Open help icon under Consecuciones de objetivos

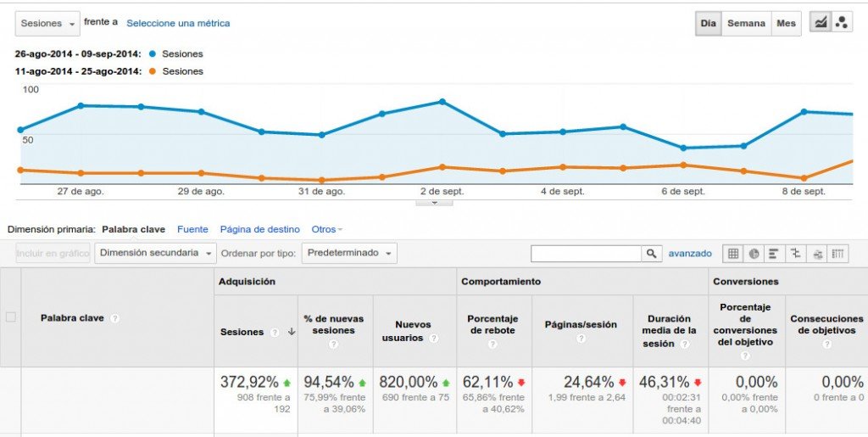826,344
